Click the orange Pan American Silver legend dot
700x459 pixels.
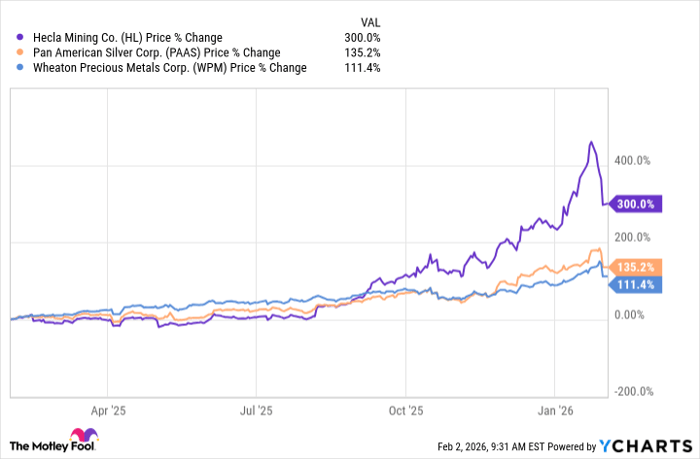tap(20, 52)
